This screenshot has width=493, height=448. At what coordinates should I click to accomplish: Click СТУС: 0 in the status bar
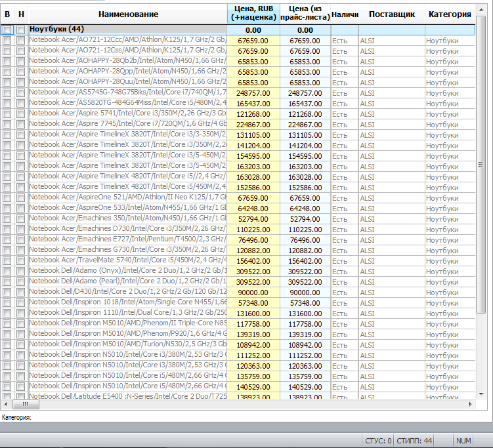coord(378,441)
